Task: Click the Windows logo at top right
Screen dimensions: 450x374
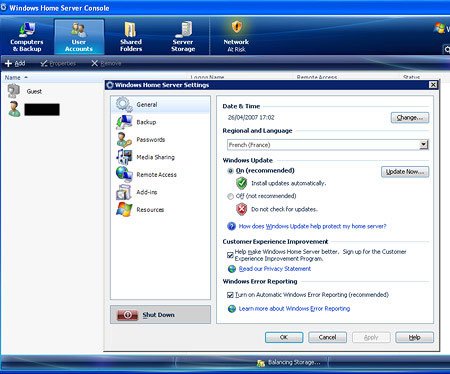Action: (440, 28)
